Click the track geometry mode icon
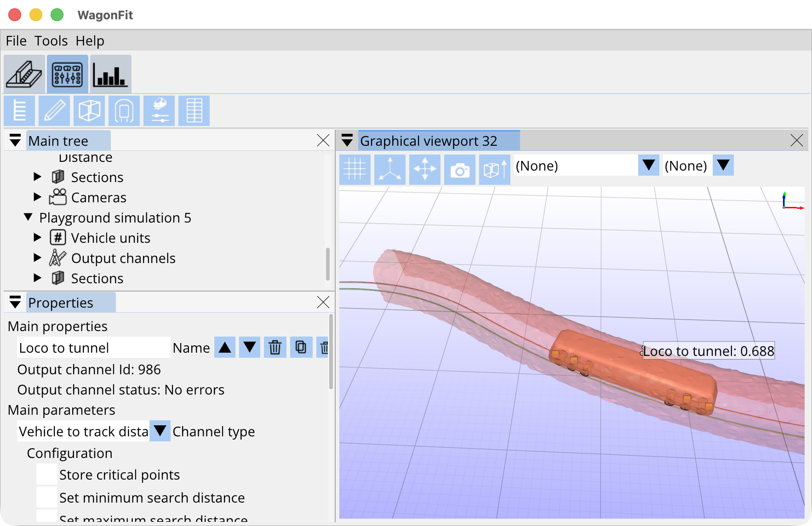Image resolution: width=812 pixels, height=526 pixels. [24, 74]
